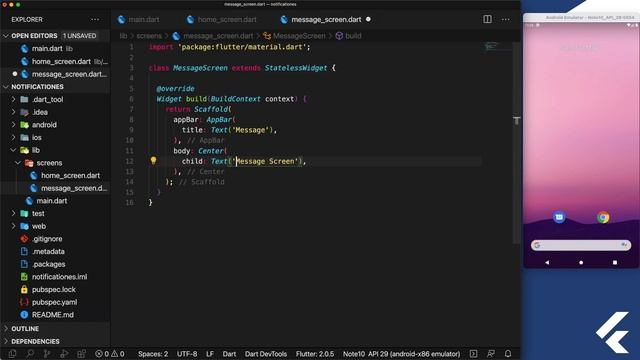
Task: Open Source Control icon in bottom bar
Action: pyautogui.click(x=47, y=354)
